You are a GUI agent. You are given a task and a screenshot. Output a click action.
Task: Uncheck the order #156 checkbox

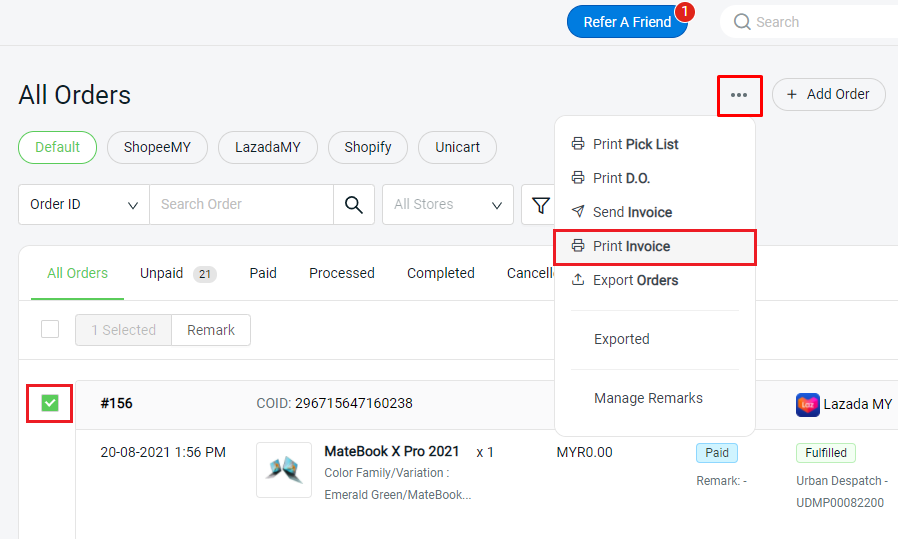click(x=50, y=403)
